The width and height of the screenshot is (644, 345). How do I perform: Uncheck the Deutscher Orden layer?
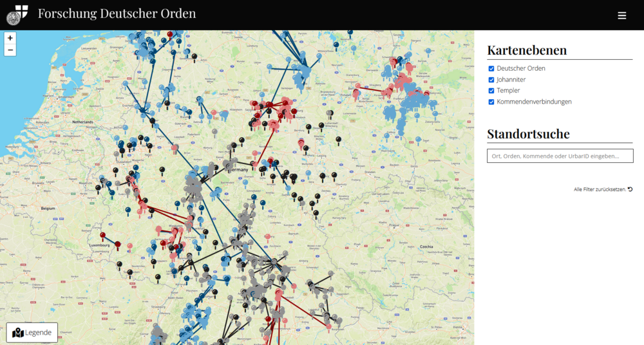[x=491, y=68]
